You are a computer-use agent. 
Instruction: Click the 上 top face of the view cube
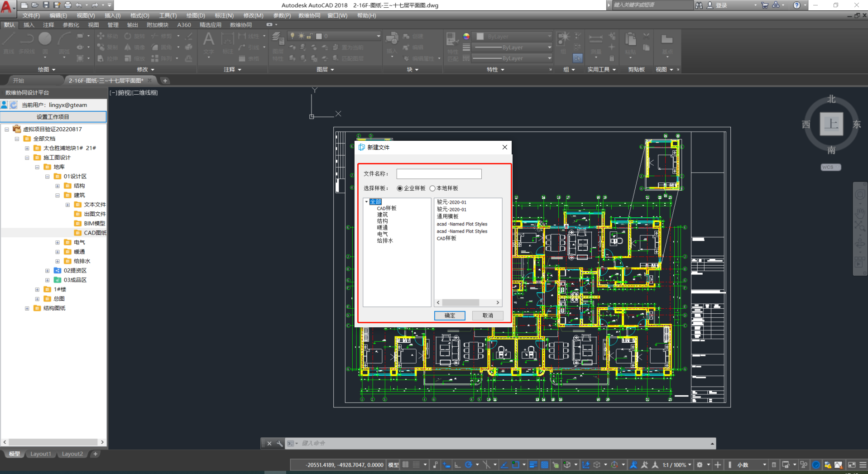coord(831,124)
